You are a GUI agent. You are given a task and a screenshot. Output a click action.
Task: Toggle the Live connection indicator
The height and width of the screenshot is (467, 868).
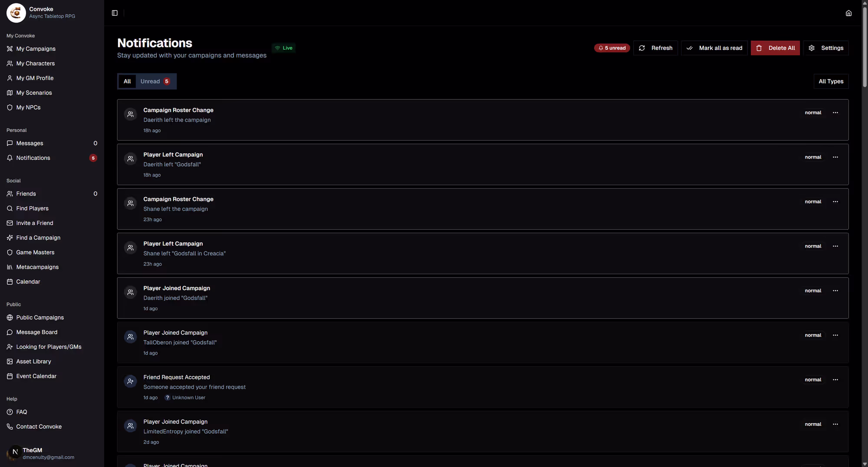tap(284, 48)
